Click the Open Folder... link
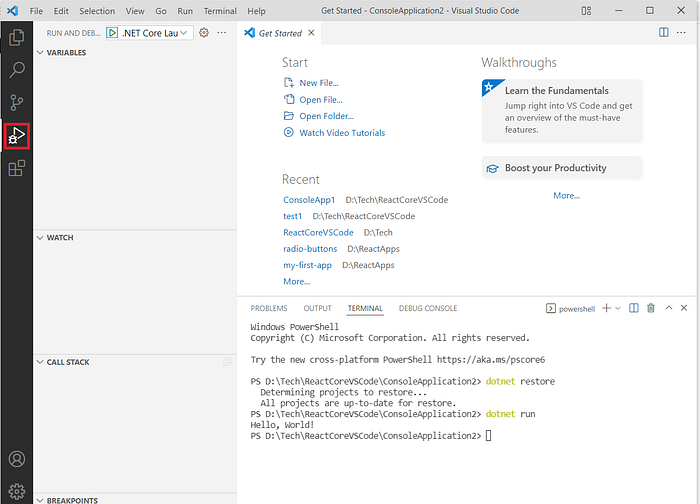This screenshot has width=700, height=504. (x=326, y=116)
